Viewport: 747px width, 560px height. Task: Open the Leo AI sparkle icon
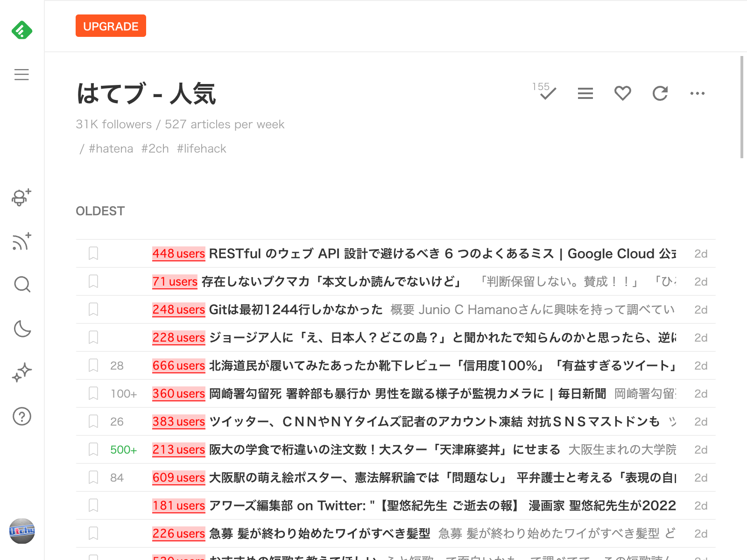point(22,372)
